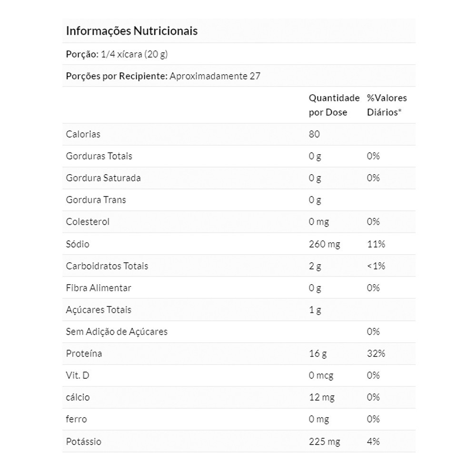Select the Colesterol row label
This screenshot has width=476, height=476.
[88, 222]
